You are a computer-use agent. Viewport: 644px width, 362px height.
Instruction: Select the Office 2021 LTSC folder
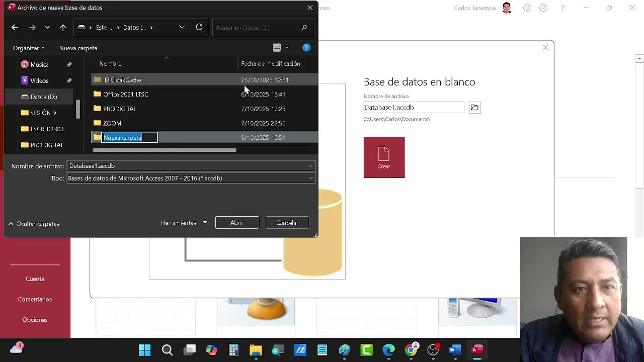(204, 95)
